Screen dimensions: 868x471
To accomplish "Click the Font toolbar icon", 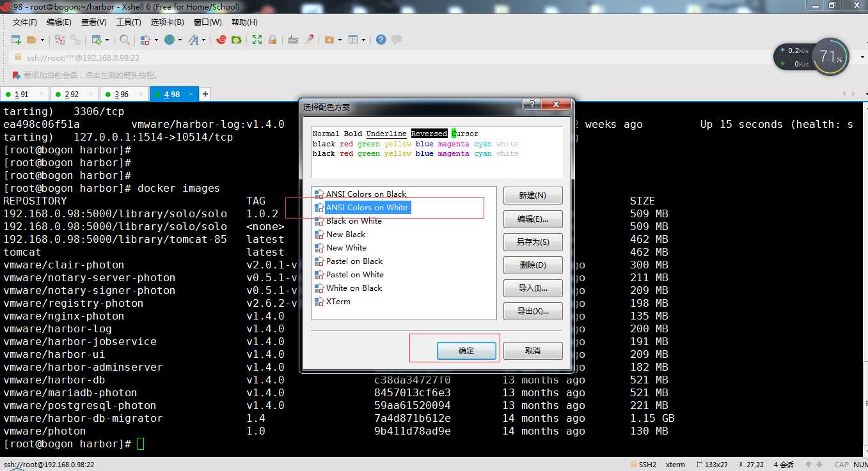I will 193,40.
